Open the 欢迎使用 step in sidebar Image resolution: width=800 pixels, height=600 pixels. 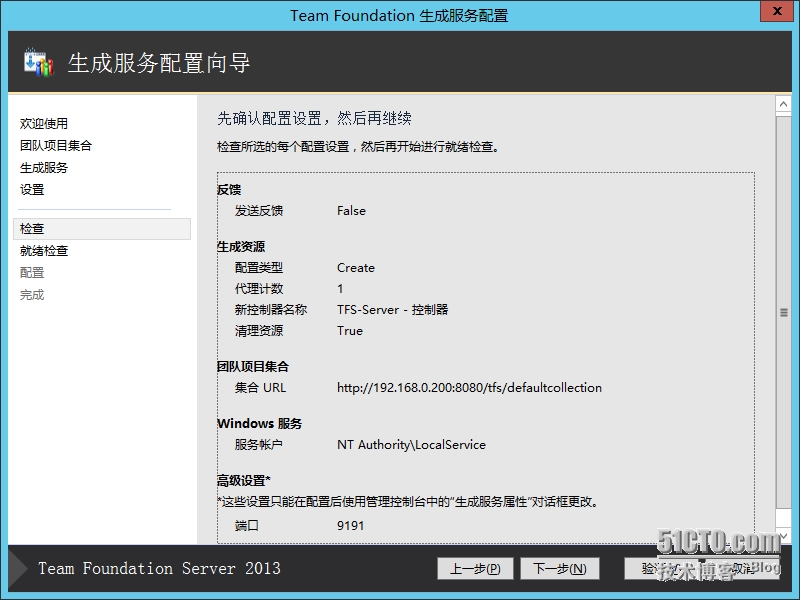click(x=44, y=123)
